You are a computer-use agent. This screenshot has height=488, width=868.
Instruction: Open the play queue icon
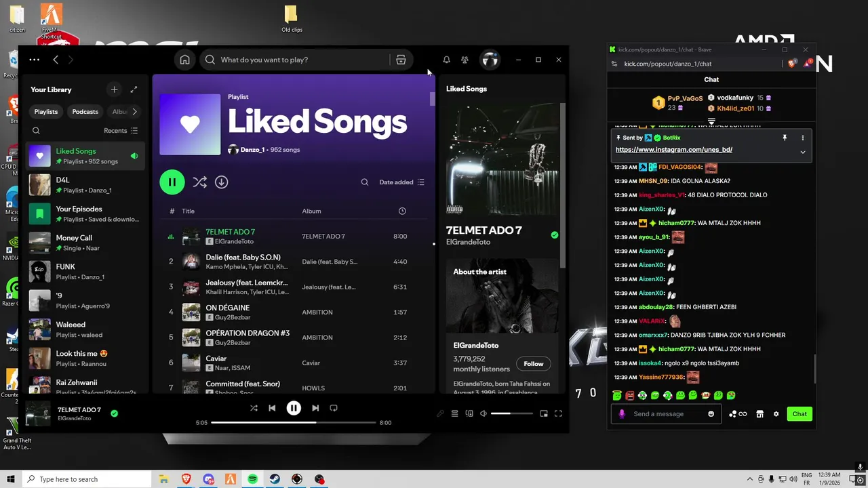click(455, 413)
